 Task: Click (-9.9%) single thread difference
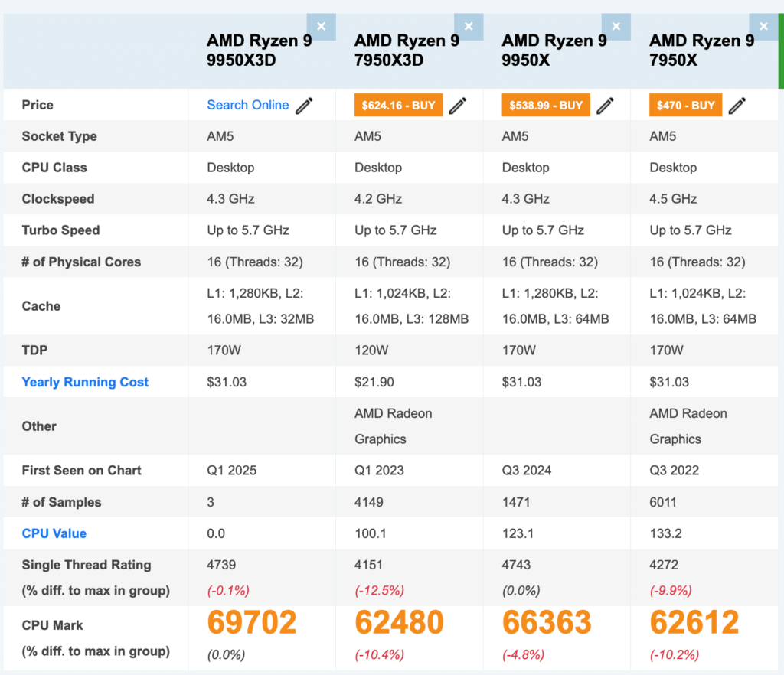pyautogui.click(x=671, y=591)
